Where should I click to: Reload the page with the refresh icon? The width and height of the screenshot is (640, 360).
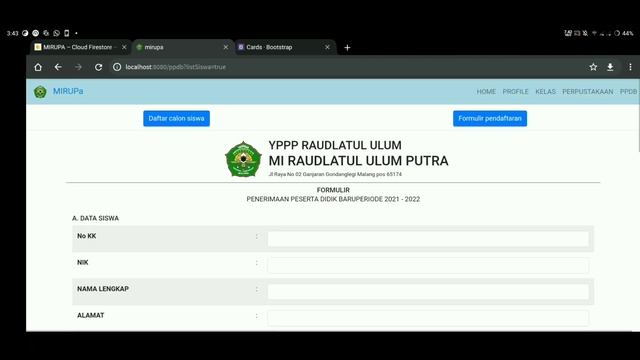(98, 67)
